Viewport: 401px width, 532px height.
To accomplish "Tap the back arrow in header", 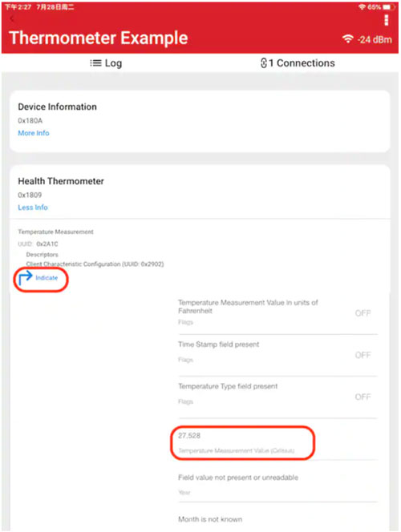I will (12, 19).
